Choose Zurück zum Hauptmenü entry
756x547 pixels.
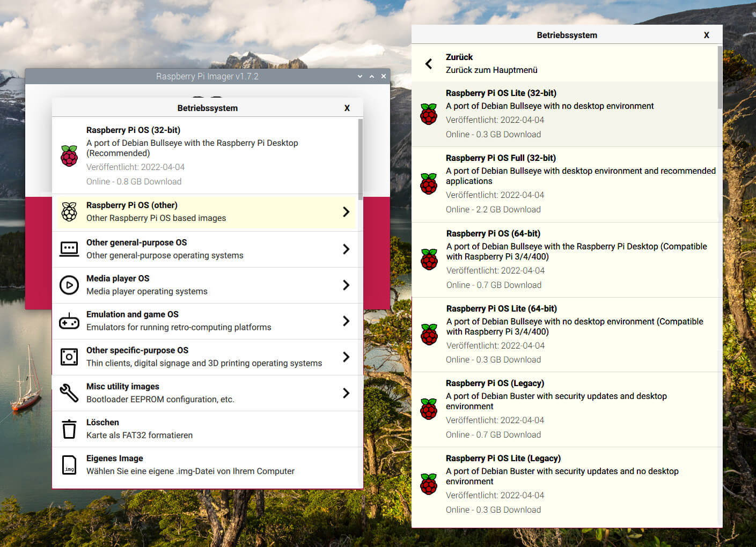(564, 63)
